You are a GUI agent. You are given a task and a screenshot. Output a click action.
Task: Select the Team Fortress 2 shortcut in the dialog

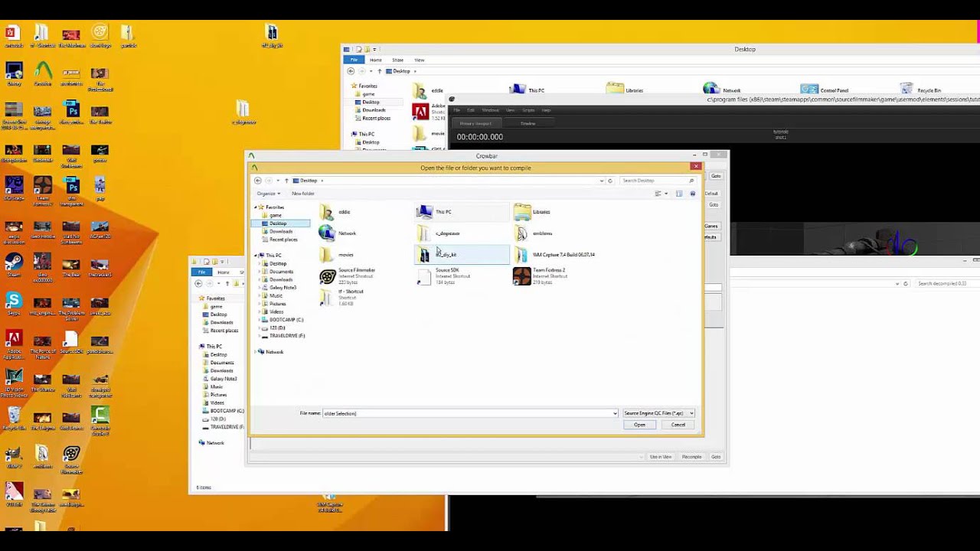coord(540,275)
